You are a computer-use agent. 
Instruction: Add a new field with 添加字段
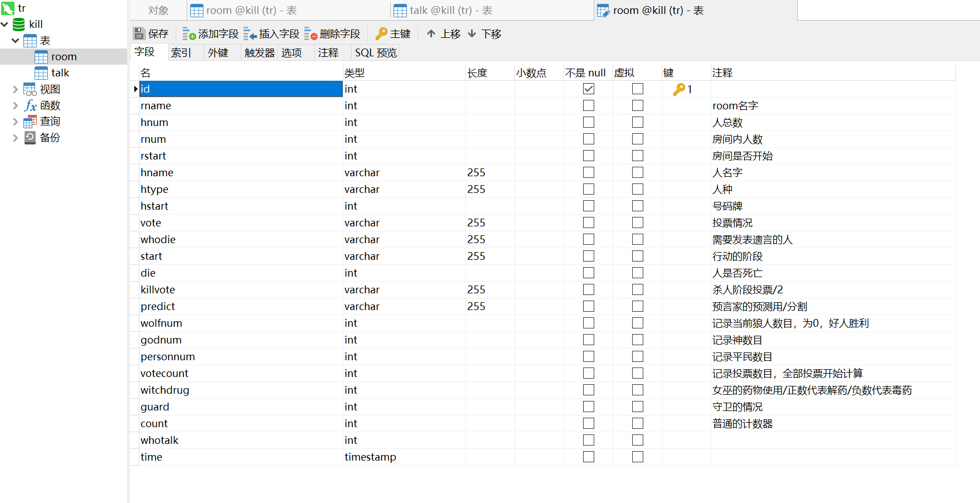coord(210,33)
